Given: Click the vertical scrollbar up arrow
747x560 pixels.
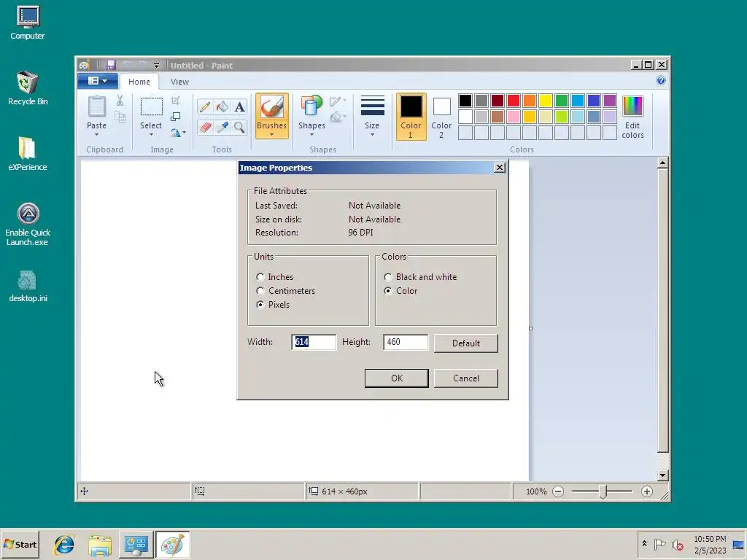Looking at the screenshot, I should [x=662, y=163].
